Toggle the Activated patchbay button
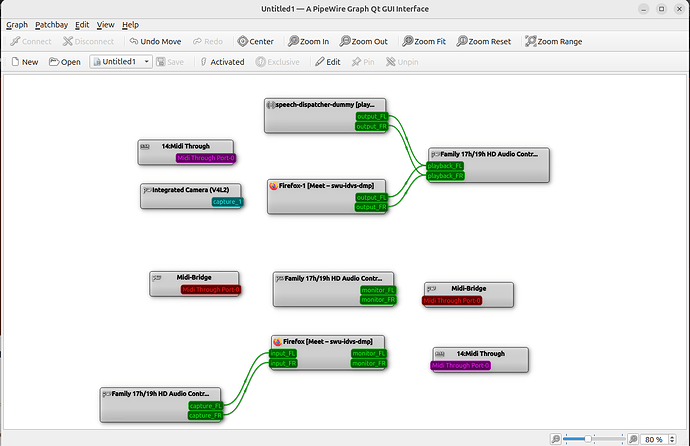The image size is (690, 446). [x=221, y=62]
